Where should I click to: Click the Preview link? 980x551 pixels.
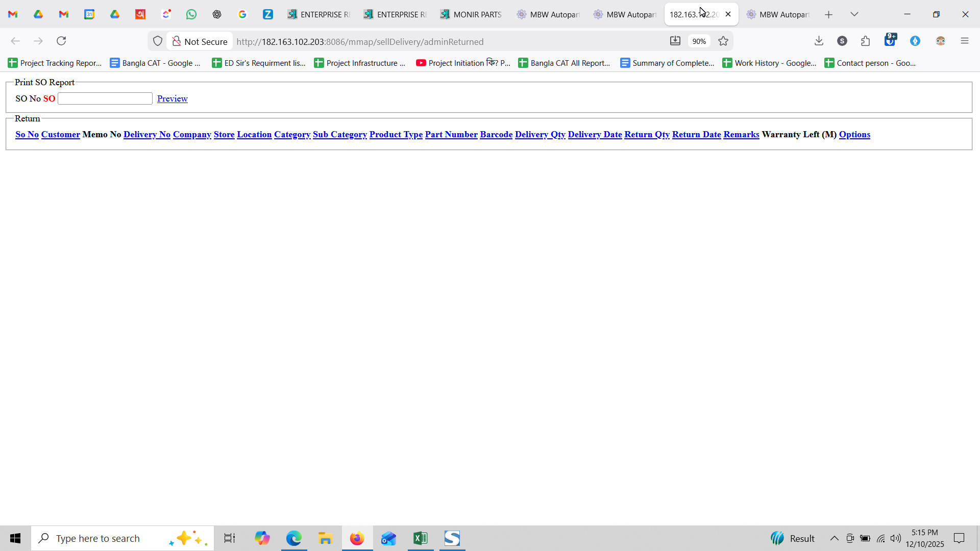172,98
